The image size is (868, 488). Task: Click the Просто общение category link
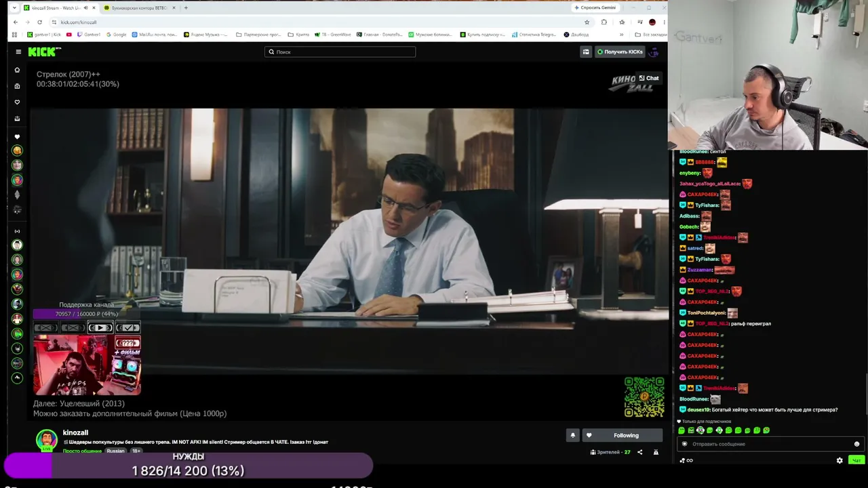tap(82, 451)
